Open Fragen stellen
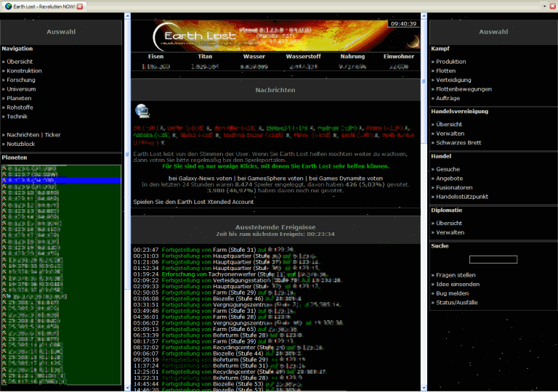 click(456, 275)
